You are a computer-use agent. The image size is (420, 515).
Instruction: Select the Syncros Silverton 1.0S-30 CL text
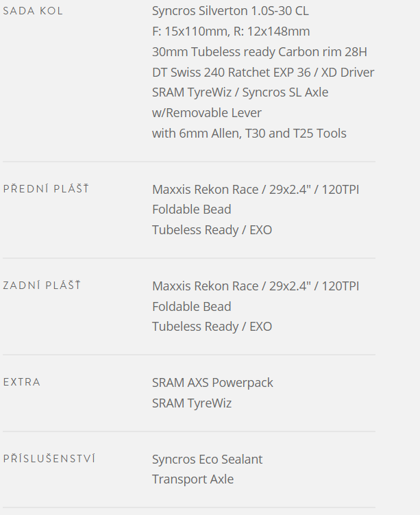230,11
